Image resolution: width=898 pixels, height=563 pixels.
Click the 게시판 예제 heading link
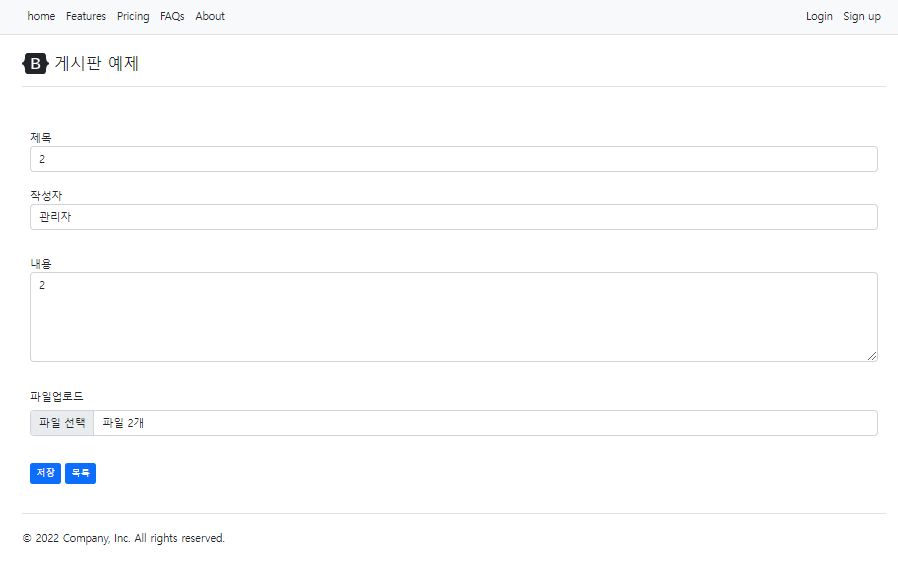click(97, 63)
